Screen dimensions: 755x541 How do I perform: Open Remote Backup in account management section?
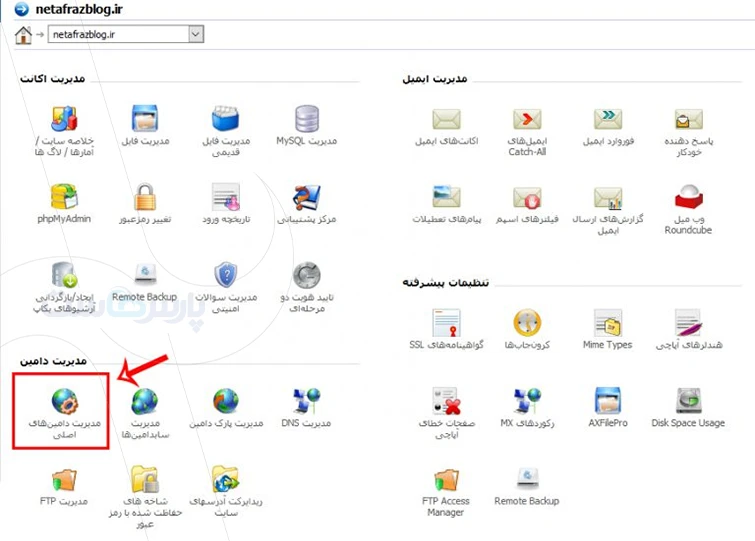point(145,275)
